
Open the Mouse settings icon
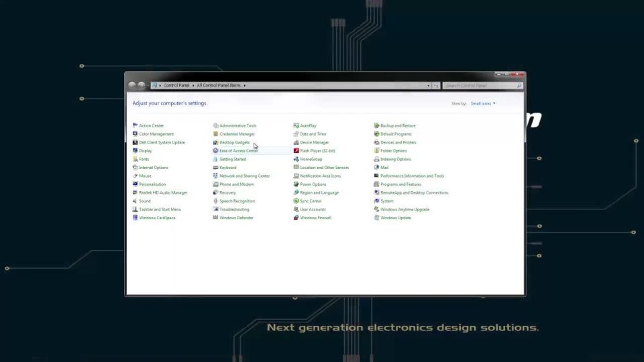(135, 176)
